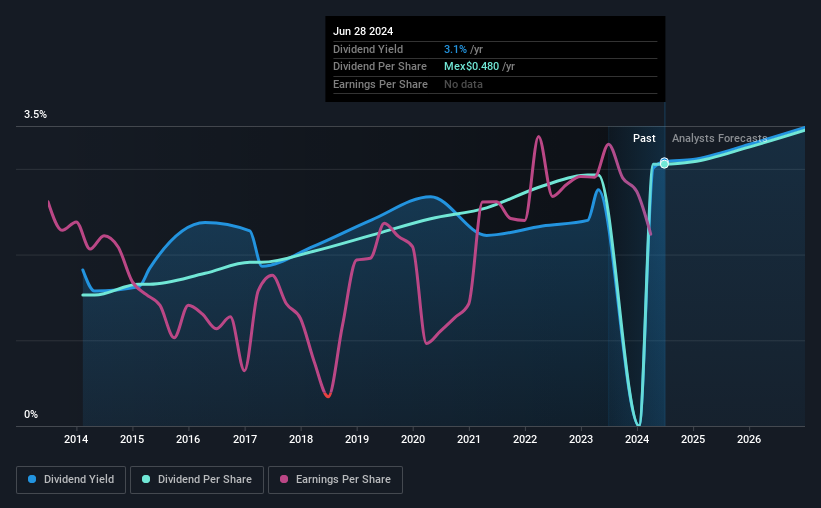Click the No data earnings value

(463, 84)
